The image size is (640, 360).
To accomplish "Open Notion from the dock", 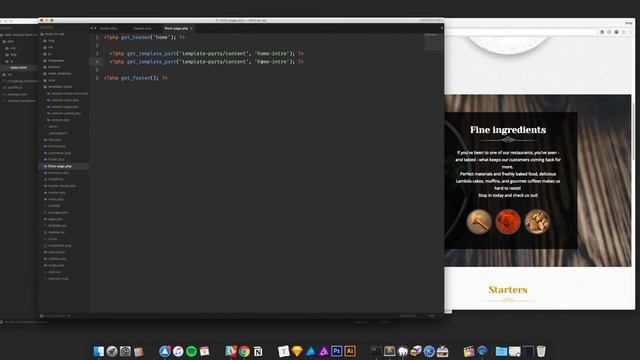I will coord(258,351).
